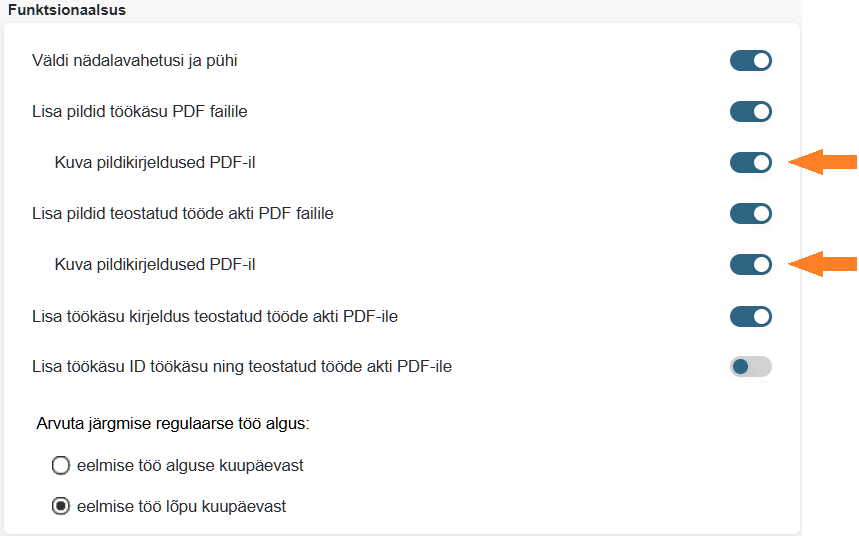Image resolution: width=859 pixels, height=536 pixels.
Task: Click 'Lisa töökäsu kirjeldus teostatud tööde akti' label
Action: (x=216, y=316)
